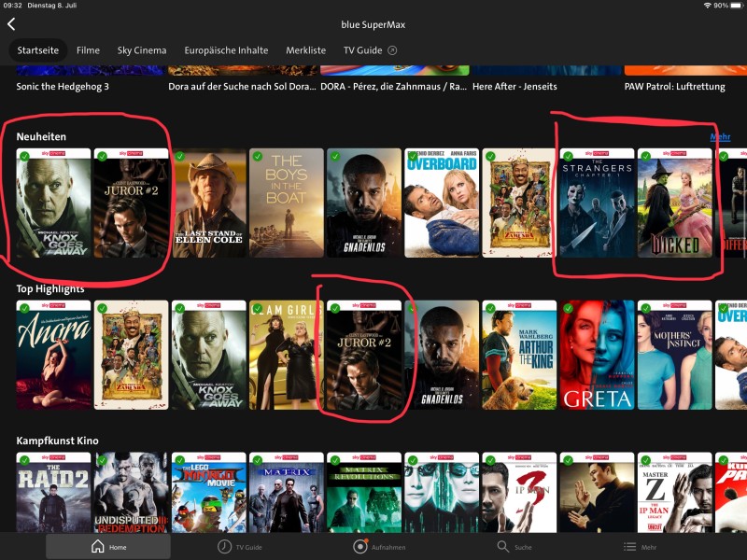Tap the battery icon in status bar
Image resolution: width=747 pixels, height=560 pixels.
(735, 6)
